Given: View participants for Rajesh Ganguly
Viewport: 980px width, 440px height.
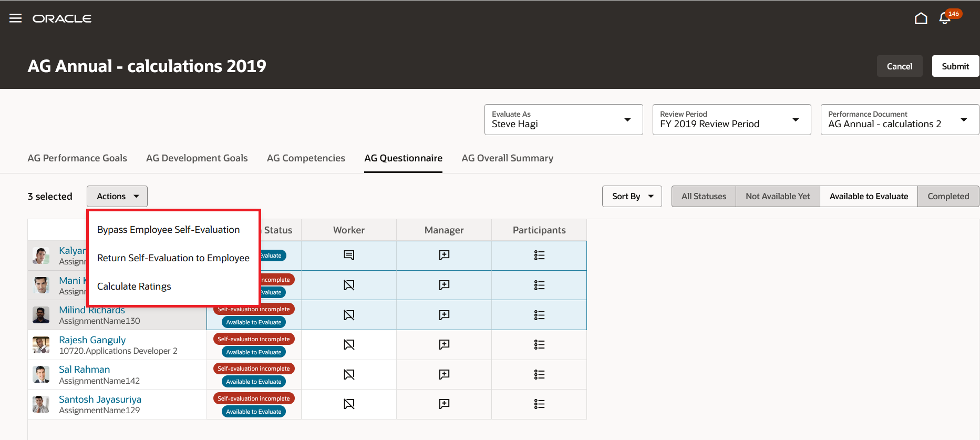Looking at the screenshot, I should 539,344.
